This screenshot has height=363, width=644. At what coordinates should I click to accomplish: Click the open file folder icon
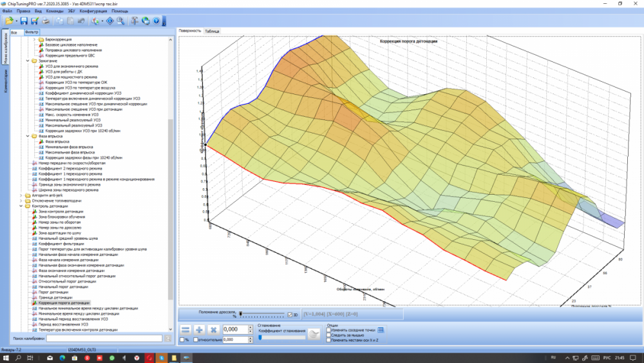(x=9, y=21)
